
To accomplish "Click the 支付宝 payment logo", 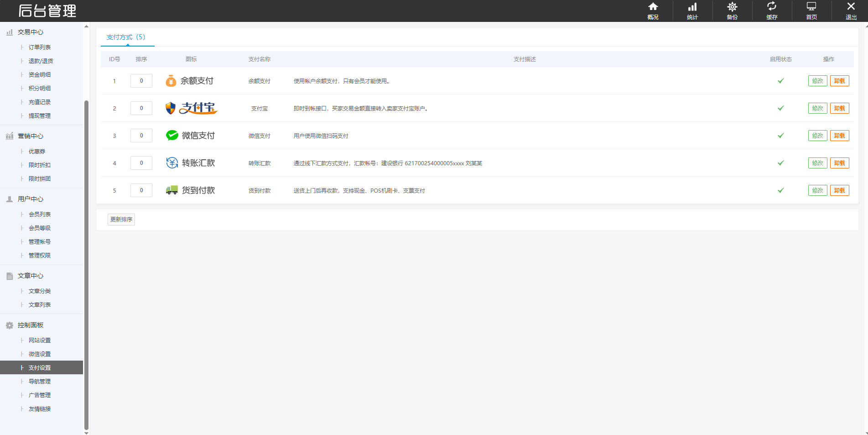I will (x=190, y=108).
